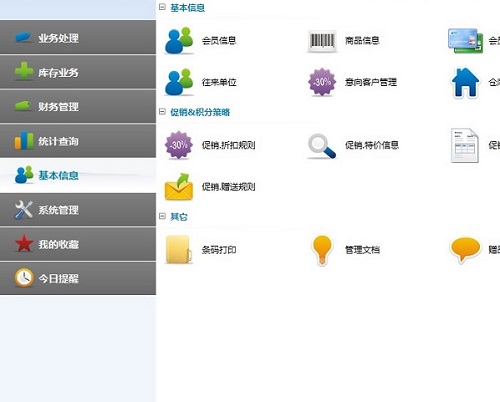Click the blue house warehouse icon
The image size is (500, 402).
(465, 83)
